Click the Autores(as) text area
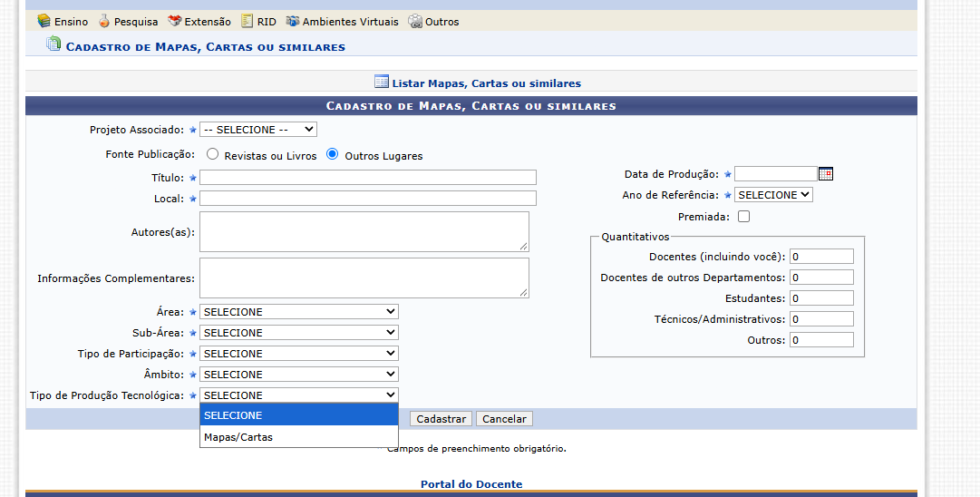 364,232
